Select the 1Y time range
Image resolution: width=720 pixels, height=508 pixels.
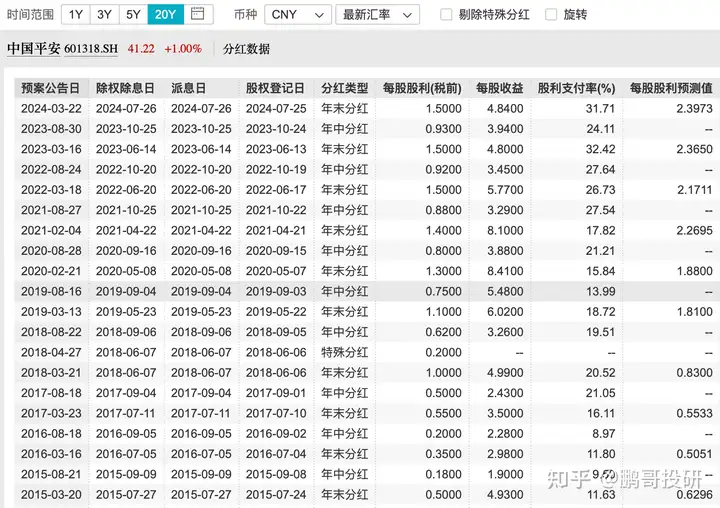tap(76, 14)
